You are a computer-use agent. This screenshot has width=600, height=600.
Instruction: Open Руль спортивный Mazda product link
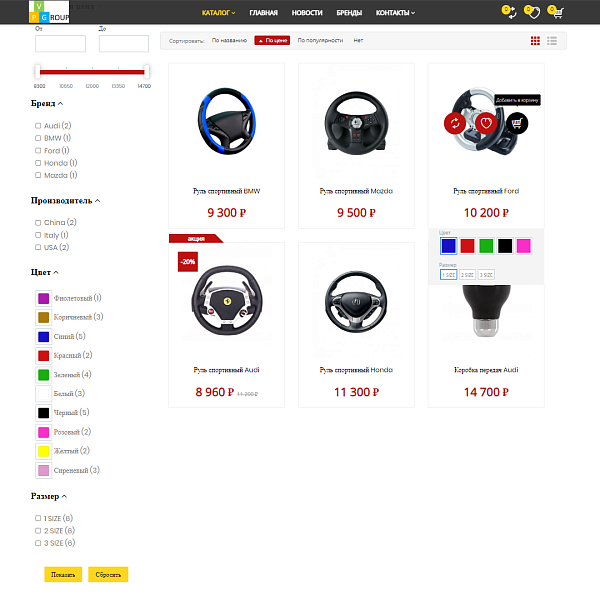(x=356, y=191)
